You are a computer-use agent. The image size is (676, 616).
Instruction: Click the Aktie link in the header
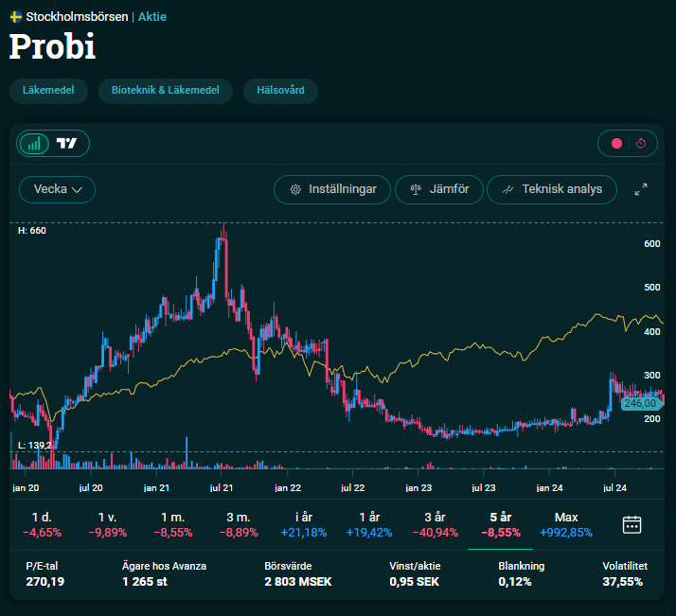click(152, 17)
